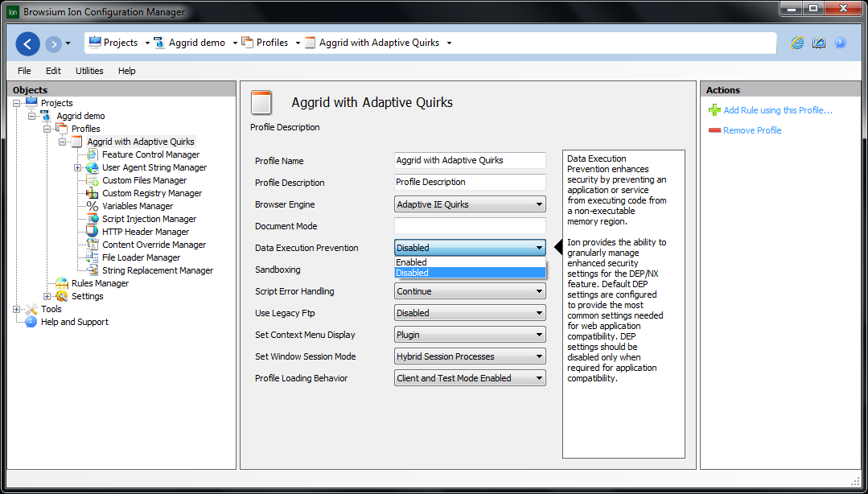Expand User Agent String Manager node
868x494 pixels.
[77, 168]
